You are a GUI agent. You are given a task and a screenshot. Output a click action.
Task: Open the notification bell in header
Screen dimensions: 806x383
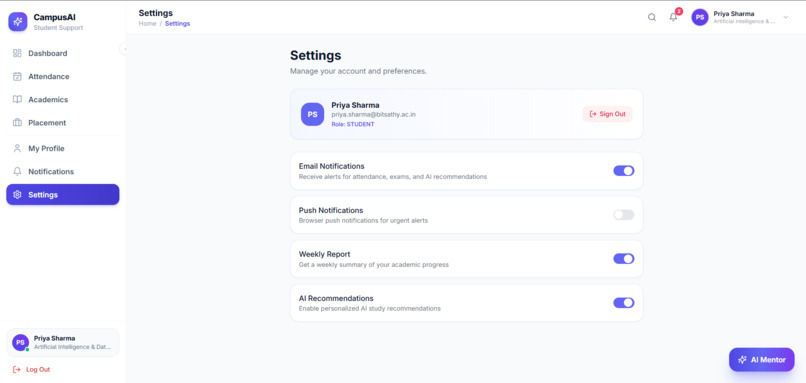point(673,17)
